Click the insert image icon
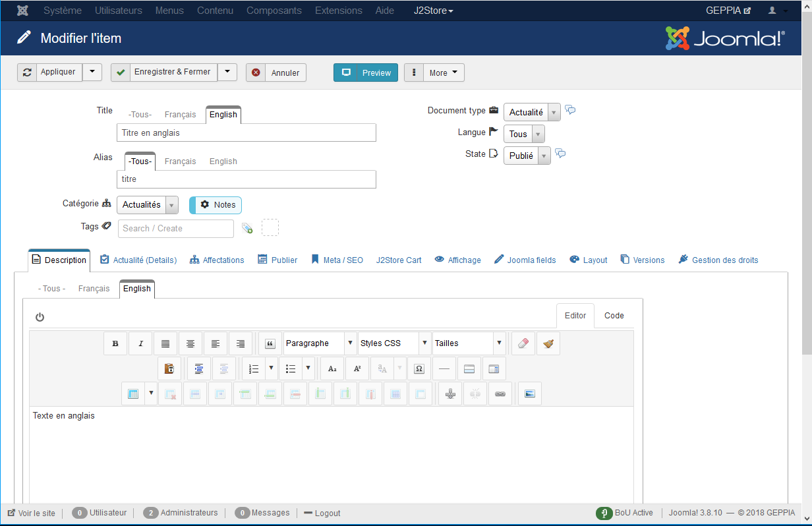812x526 pixels. 530,394
